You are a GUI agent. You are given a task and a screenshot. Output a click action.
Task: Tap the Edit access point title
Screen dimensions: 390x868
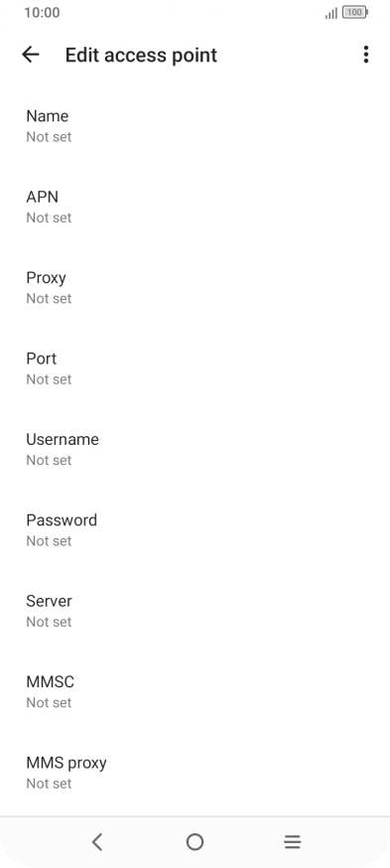click(141, 55)
